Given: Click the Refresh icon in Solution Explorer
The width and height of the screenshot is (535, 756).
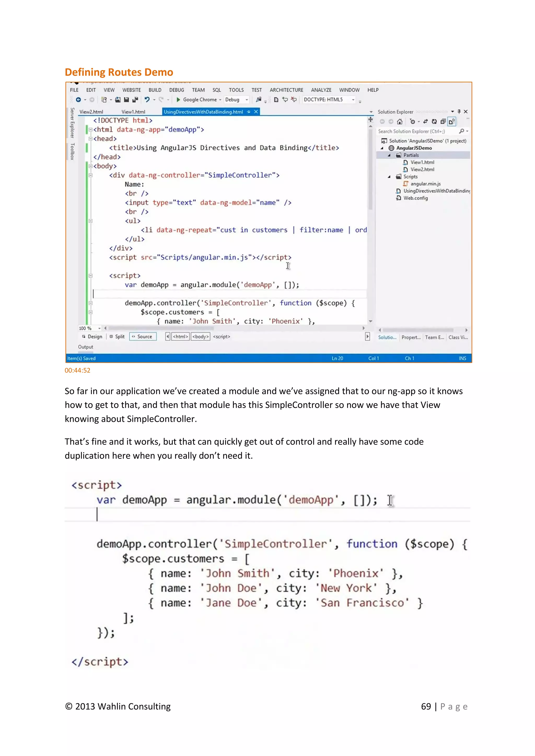Looking at the screenshot, I should pos(434,121).
